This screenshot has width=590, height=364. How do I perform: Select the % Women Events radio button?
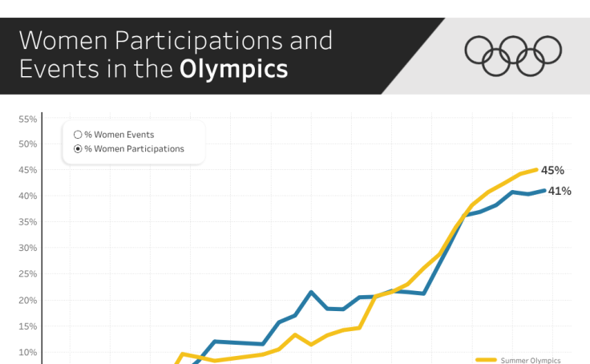pyautogui.click(x=78, y=135)
